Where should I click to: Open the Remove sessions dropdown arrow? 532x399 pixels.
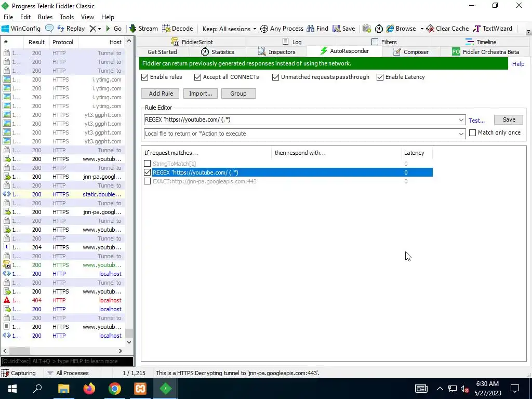(99, 29)
